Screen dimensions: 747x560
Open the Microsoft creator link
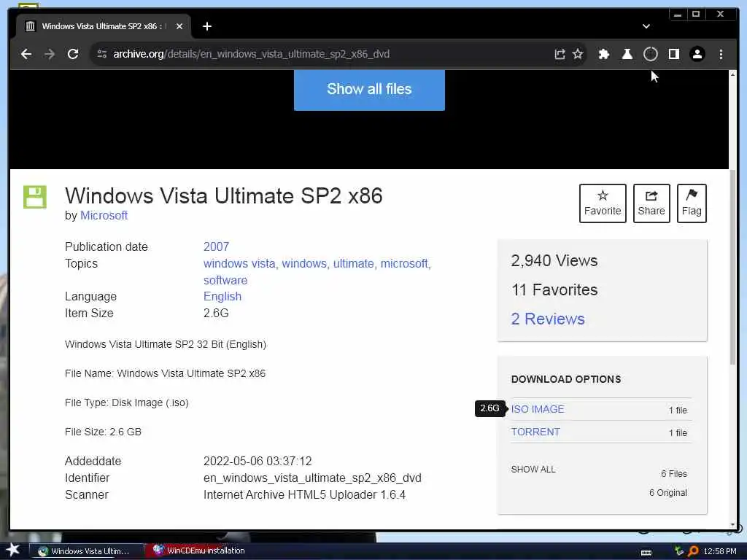104,215
